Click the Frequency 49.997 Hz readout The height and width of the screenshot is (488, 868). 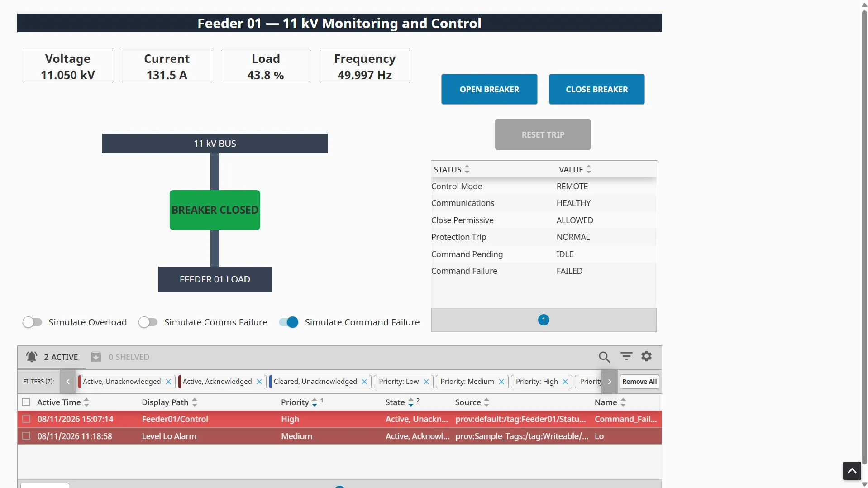point(365,67)
